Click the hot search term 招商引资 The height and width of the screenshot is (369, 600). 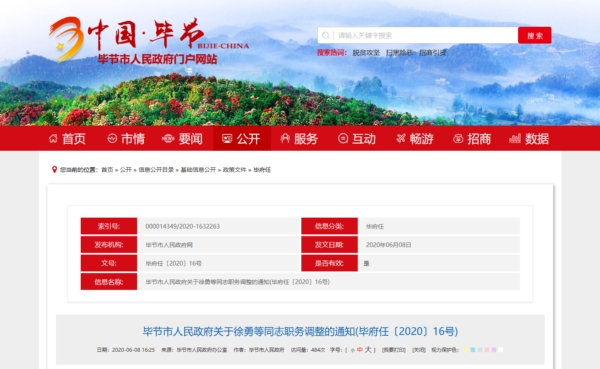point(432,53)
